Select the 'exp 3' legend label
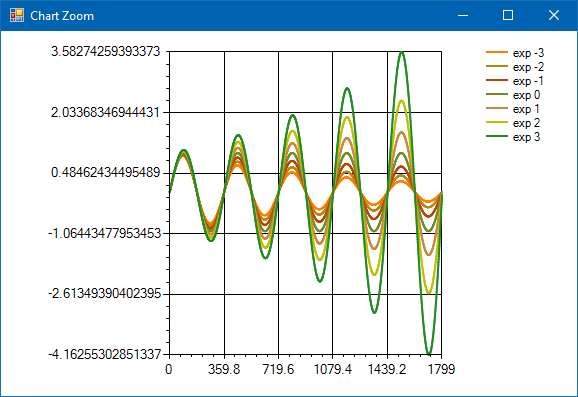This screenshot has height=397, width=578. pyautogui.click(x=526, y=137)
